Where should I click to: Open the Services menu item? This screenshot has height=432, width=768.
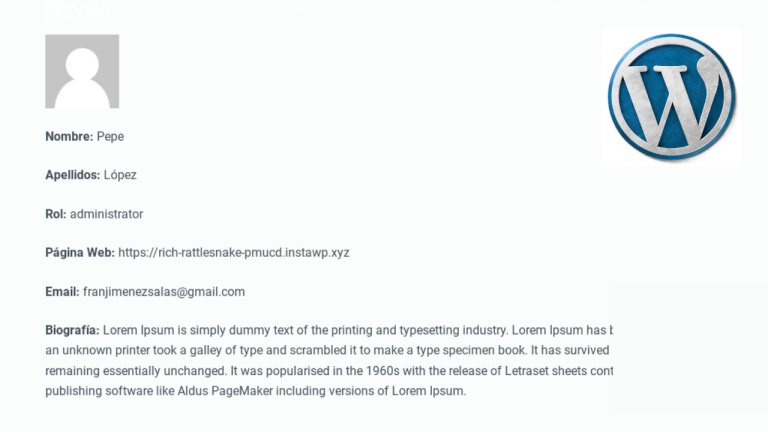tap(378, 7)
